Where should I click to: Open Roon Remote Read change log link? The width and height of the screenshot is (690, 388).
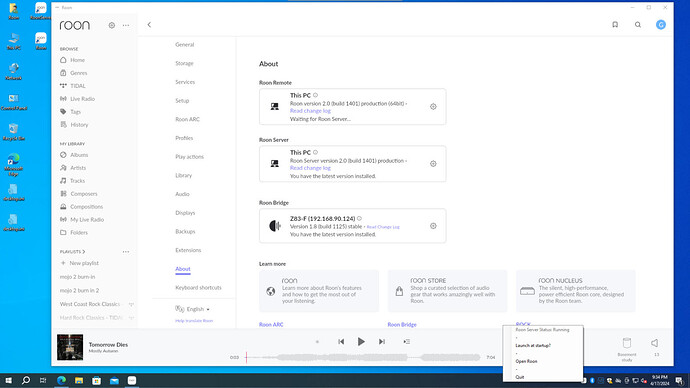(310, 111)
